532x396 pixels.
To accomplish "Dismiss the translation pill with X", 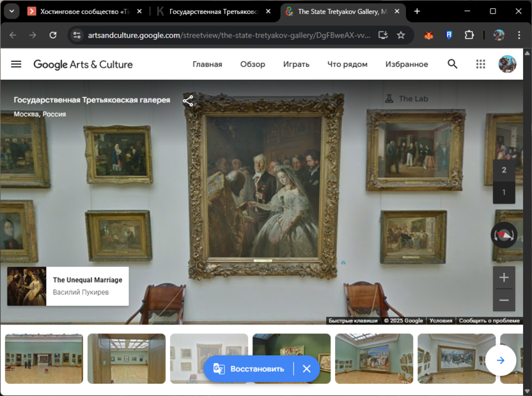I will click(306, 369).
